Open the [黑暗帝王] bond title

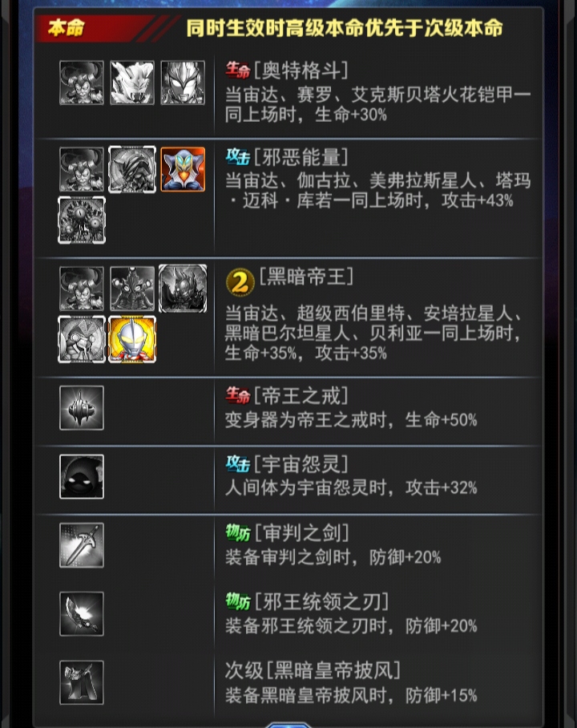(306, 277)
